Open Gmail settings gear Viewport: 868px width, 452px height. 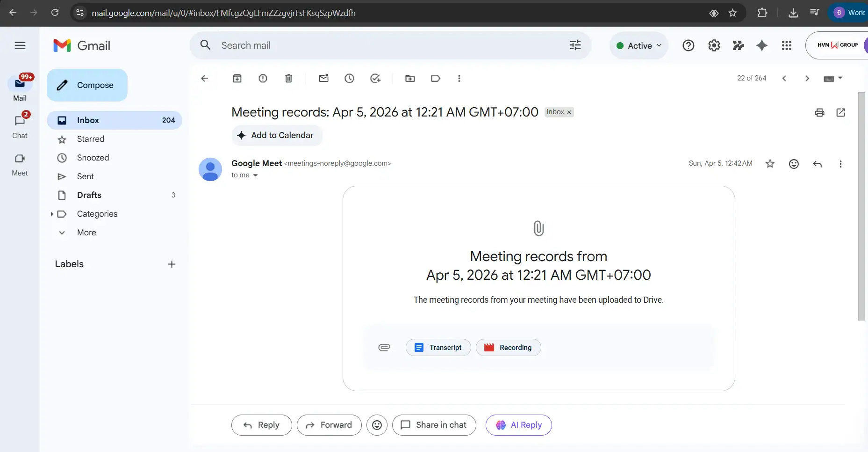coord(714,45)
